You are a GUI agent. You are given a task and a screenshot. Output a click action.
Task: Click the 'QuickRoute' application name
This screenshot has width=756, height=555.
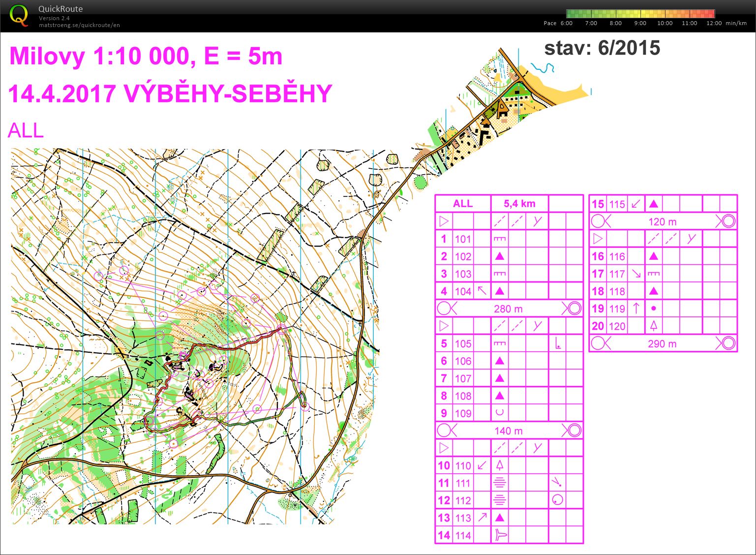[x=60, y=9]
